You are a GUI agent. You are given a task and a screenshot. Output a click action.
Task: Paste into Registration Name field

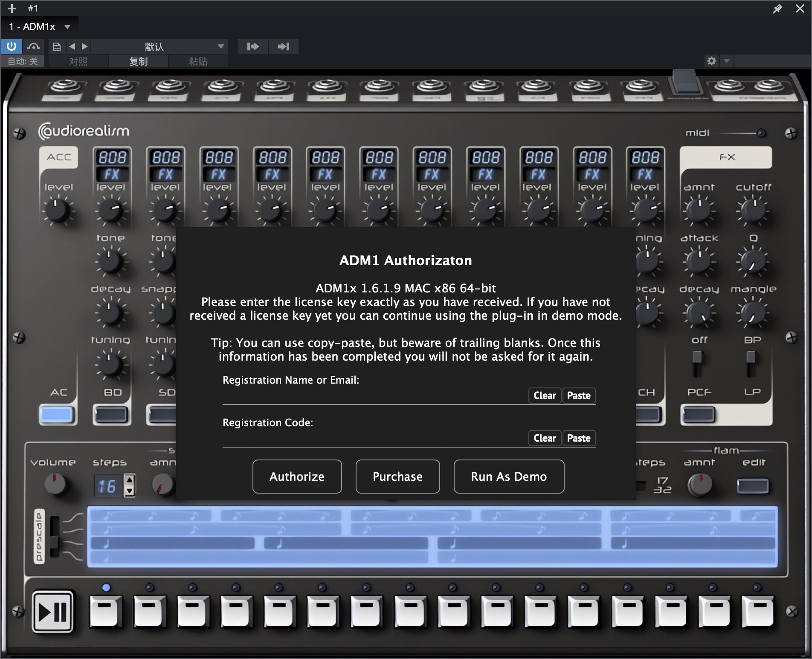coord(579,396)
